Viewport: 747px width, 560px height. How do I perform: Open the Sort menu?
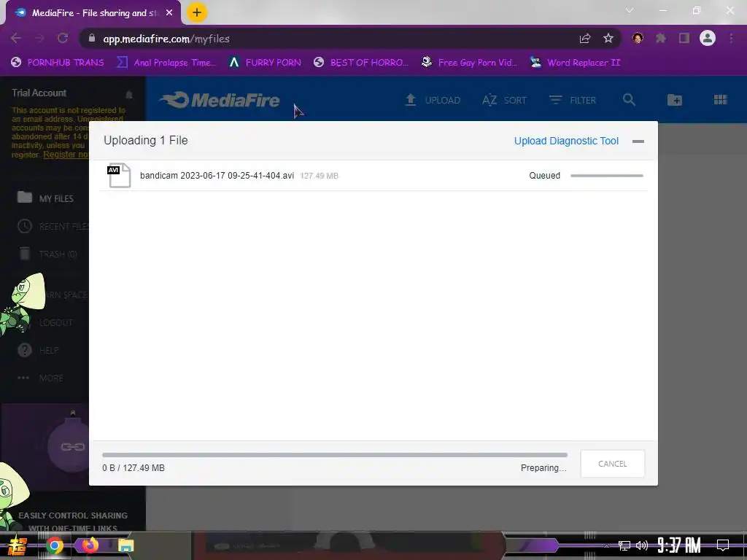[x=504, y=100]
